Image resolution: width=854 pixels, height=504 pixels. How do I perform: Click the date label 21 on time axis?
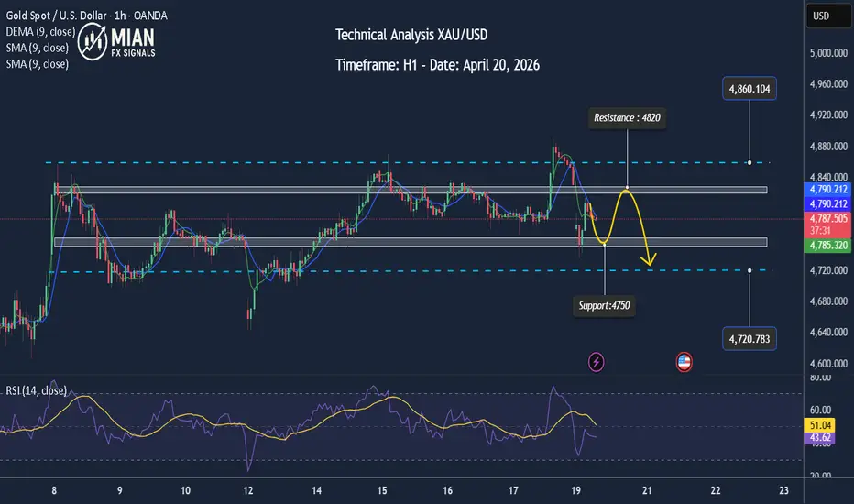click(x=647, y=490)
